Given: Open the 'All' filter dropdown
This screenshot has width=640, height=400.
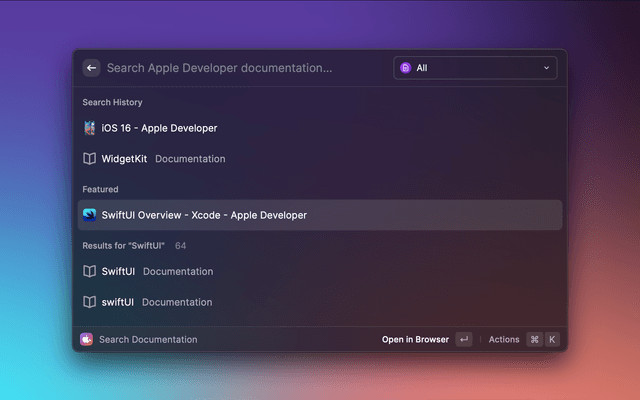Looking at the screenshot, I should click(x=475, y=68).
